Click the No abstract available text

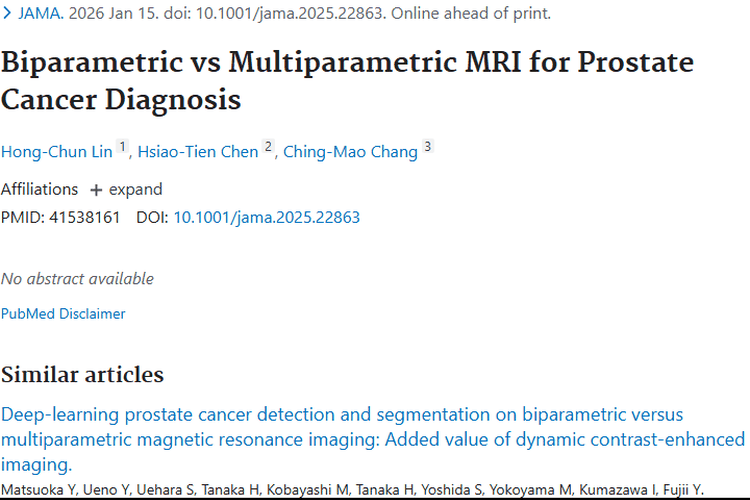click(x=77, y=279)
